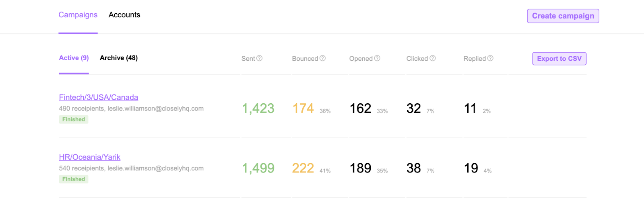Click the Sent column header
Image resolution: width=644 pixels, height=199 pixels.
[x=248, y=59]
